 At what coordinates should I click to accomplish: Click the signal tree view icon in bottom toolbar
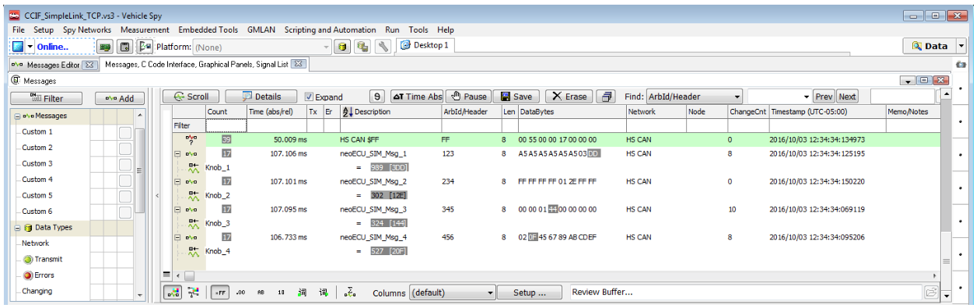[x=193, y=292]
